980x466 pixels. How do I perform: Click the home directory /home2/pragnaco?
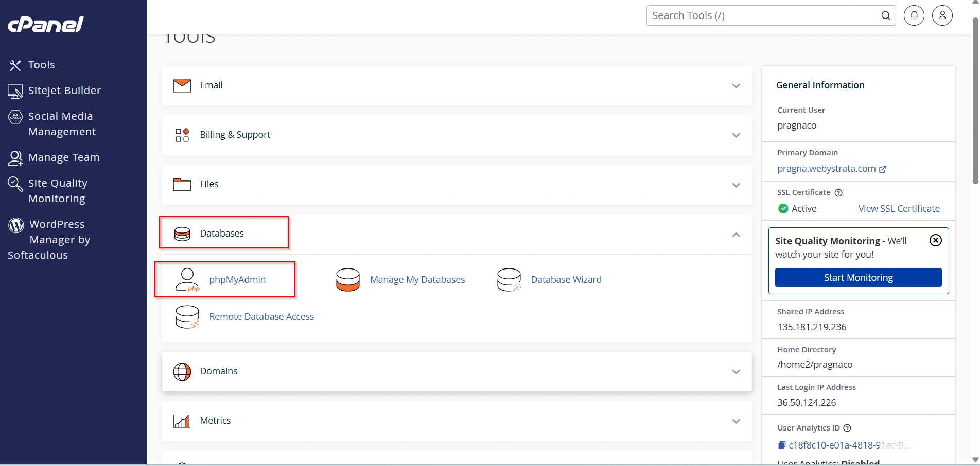pyautogui.click(x=815, y=365)
